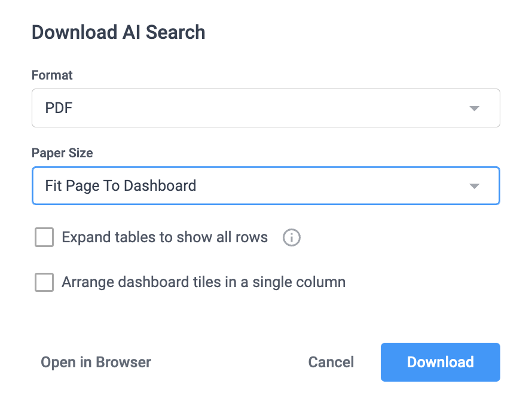Click the PDF value in Format field

click(x=59, y=108)
